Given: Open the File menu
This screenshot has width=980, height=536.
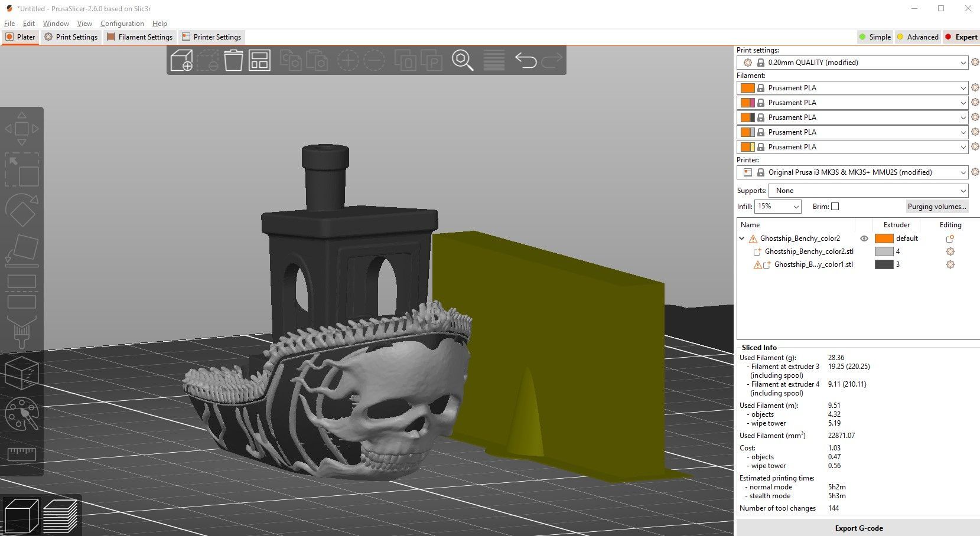Looking at the screenshot, I should tap(9, 24).
